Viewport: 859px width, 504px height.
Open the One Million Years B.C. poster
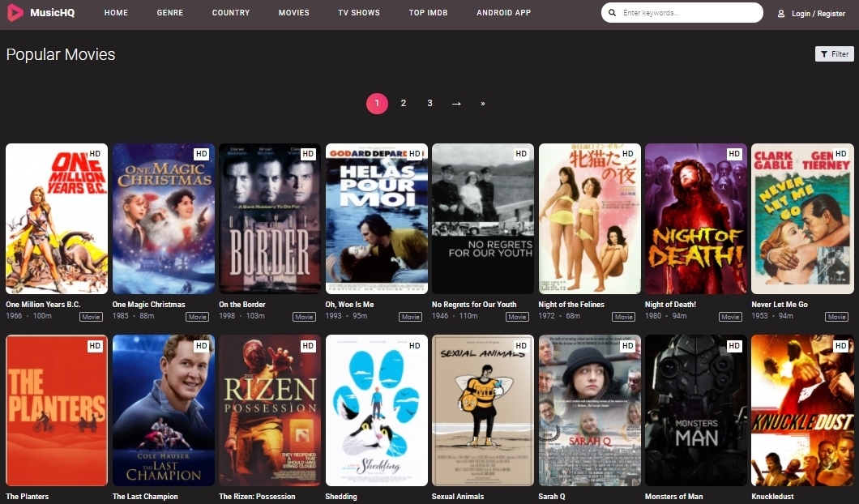pos(57,219)
